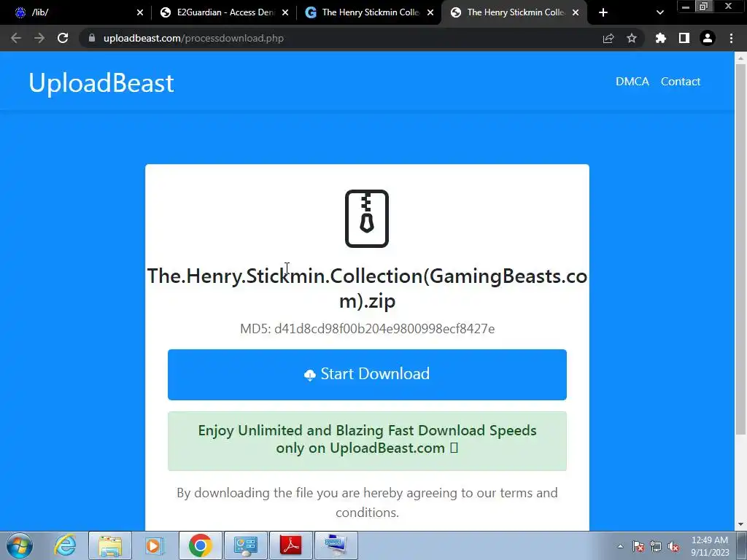Viewport: 747px width, 560px height.
Task: Open Chrome three-dot menu
Action: 731,38
